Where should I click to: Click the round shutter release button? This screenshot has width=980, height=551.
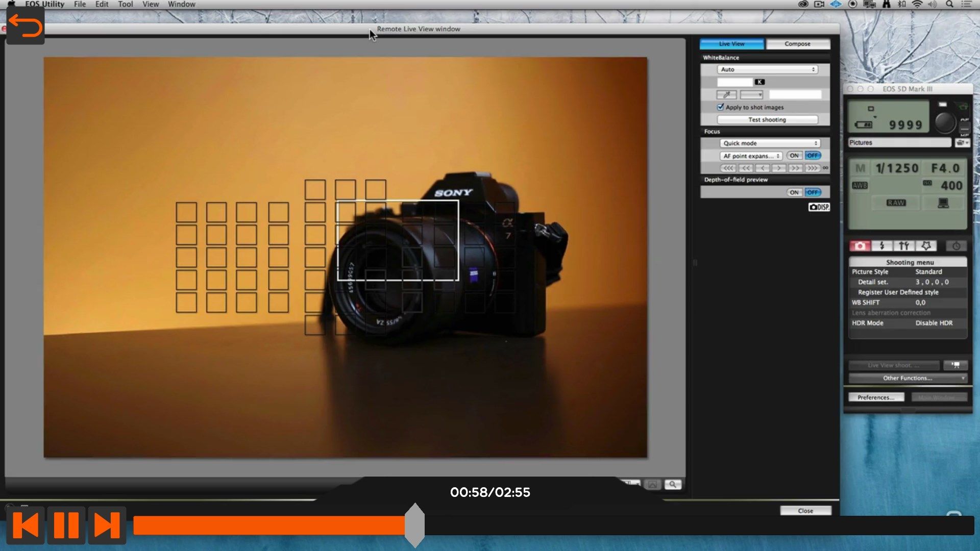pyautogui.click(x=945, y=122)
